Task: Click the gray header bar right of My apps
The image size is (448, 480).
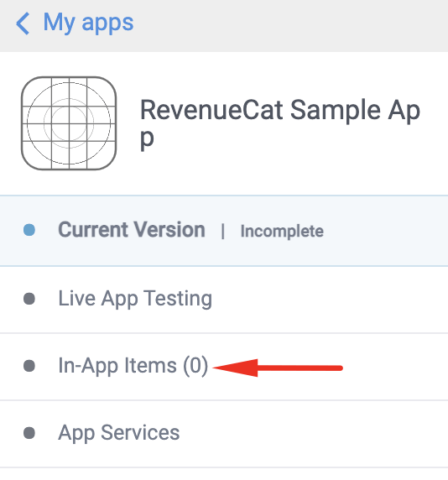Action: [291, 26]
